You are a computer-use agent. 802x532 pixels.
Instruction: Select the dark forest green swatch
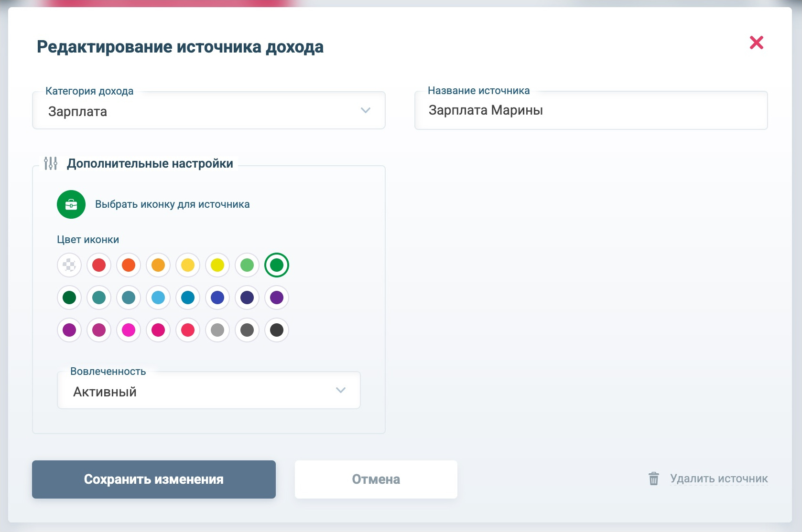click(x=69, y=298)
